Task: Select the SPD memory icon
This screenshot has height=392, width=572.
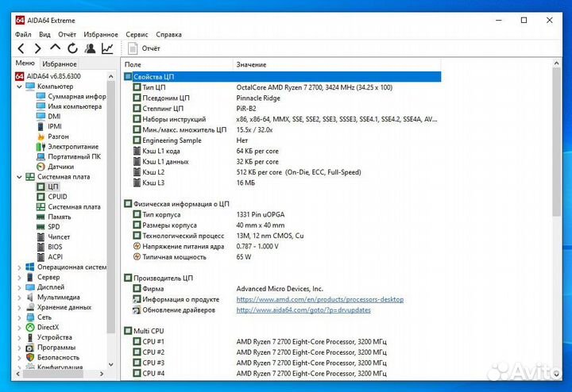Action: pyautogui.click(x=41, y=227)
